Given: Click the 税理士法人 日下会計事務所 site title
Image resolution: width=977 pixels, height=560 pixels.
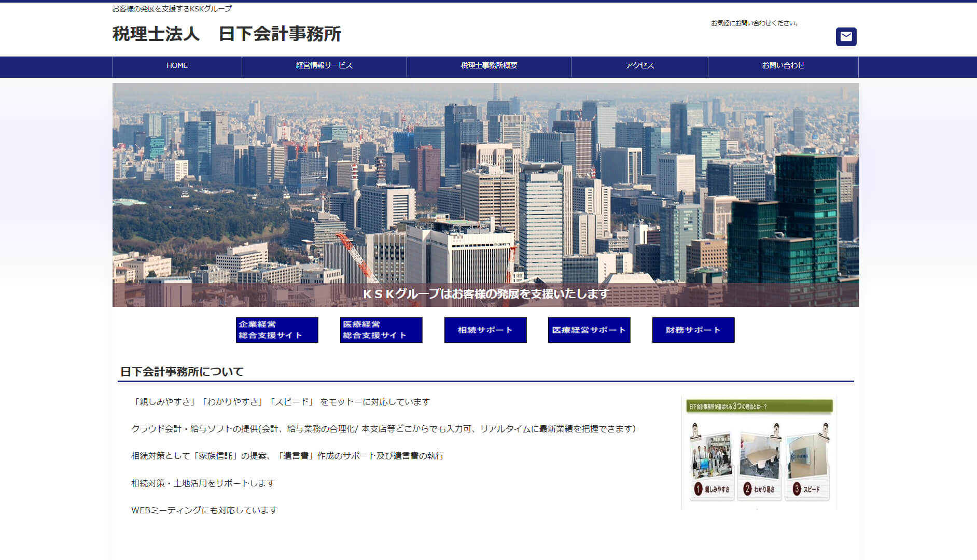Looking at the screenshot, I should [227, 34].
